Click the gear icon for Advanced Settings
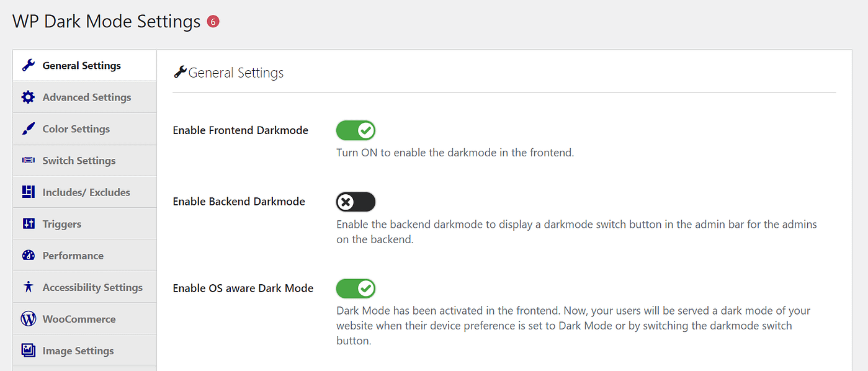Screen dimensions: 868x371 pos(29,97)
